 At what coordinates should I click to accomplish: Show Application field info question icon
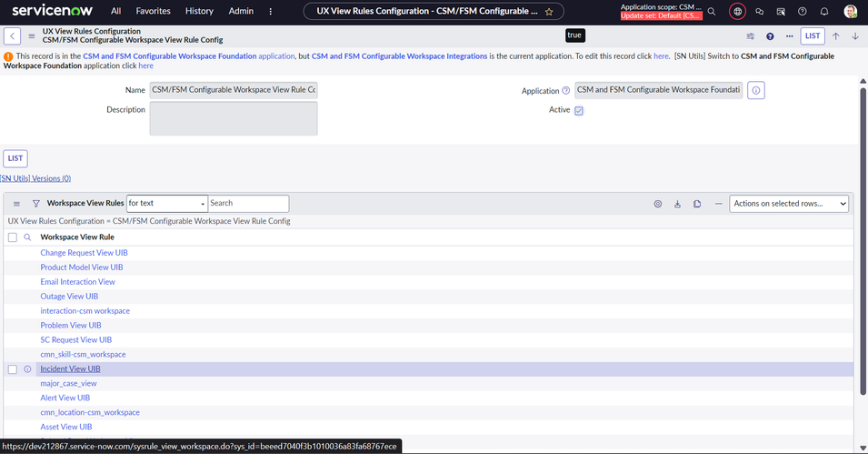click(565, 90)
